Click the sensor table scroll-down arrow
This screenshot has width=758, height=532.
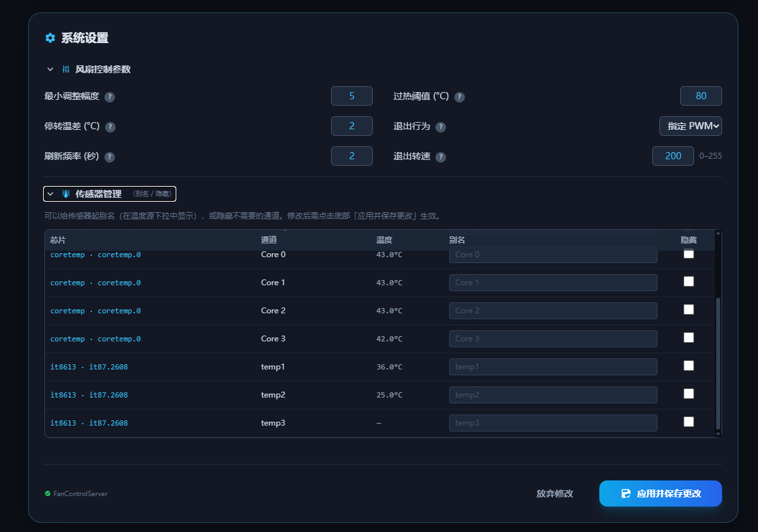(718, 434)
